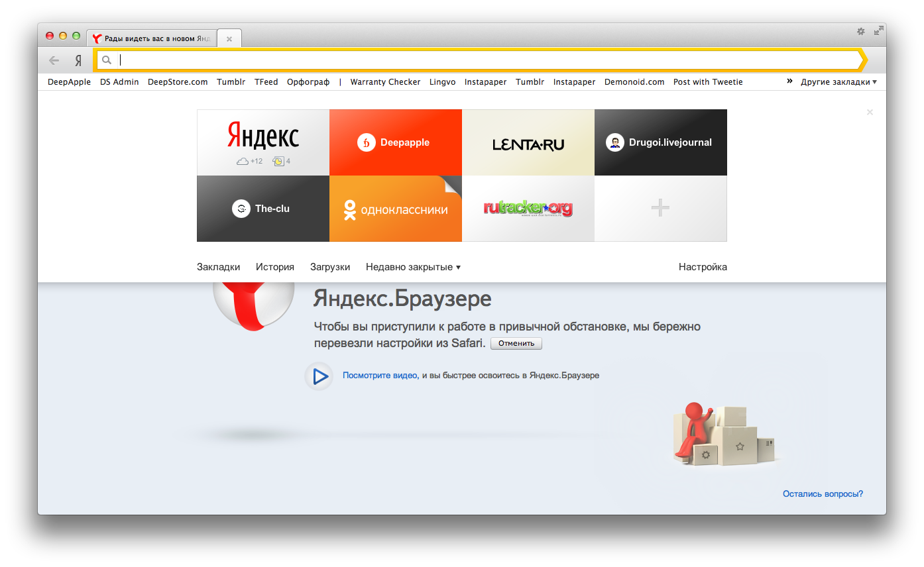Open Yandex home via the Я button

pyautogui.click(x=78, y=60)
